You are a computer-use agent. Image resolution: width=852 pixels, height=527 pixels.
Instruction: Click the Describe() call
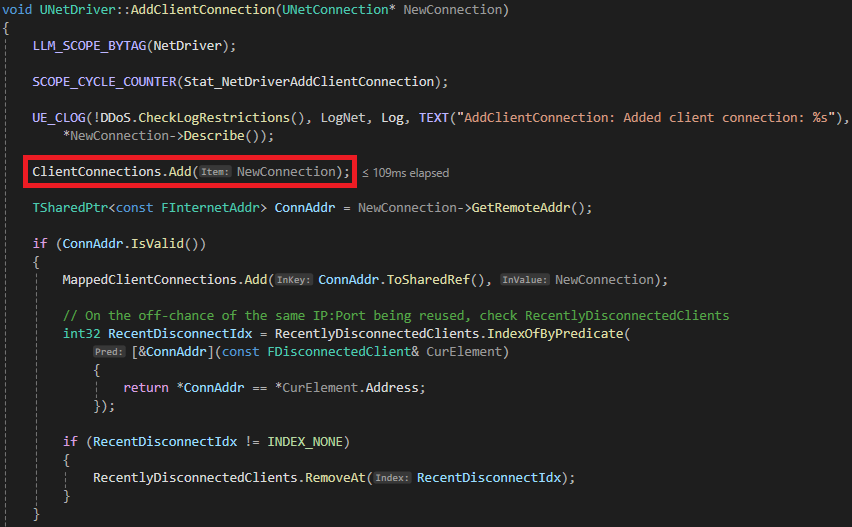221,136
